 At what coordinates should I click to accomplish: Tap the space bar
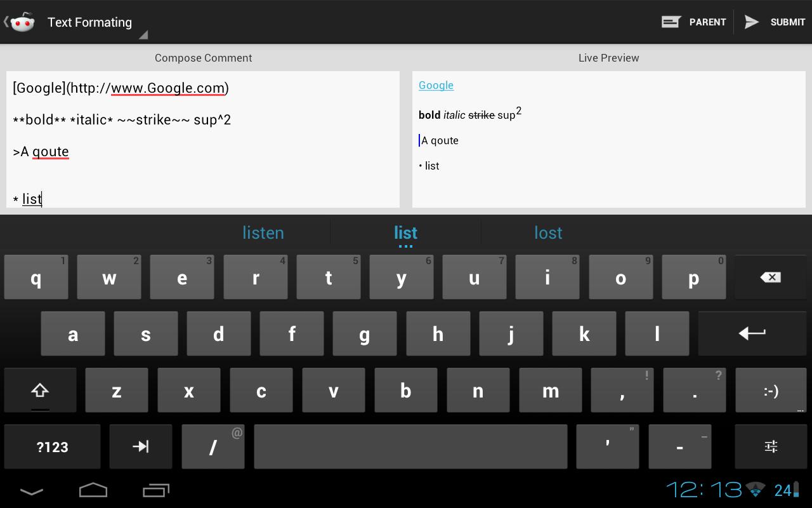410,447
